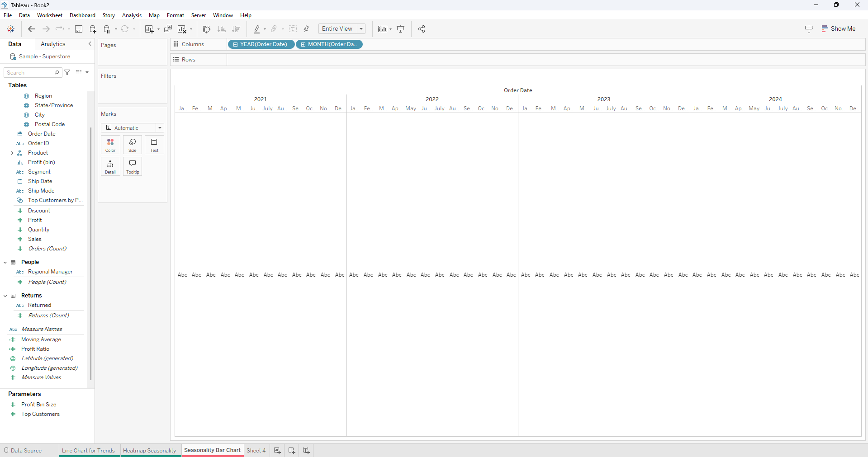Screen dimensions: 868x457
Task: Switch to the Line Chart for Trends sheet
Action: click(x=89, y=451)
